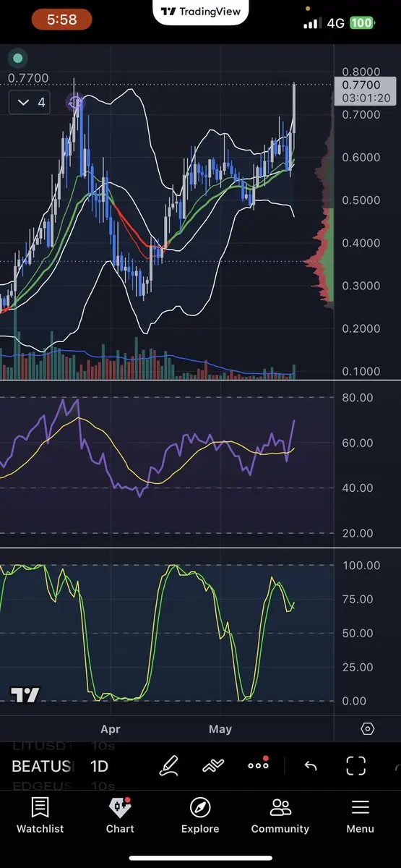Tap the TradingView header title
The image size is (401, 868).
coord(200,12)
